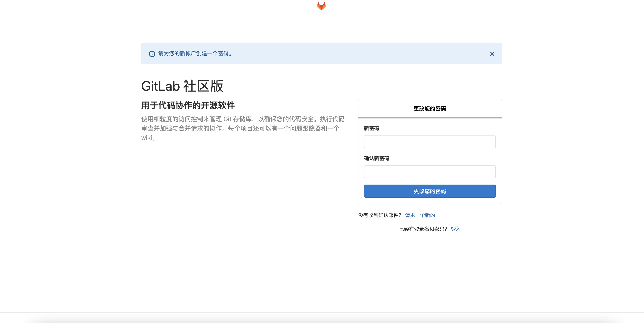Image resolution: width=644 pixels, height=323 pixels.
Task: Click the blue 更改您的密码 button
Action: (x=430, y=191)
